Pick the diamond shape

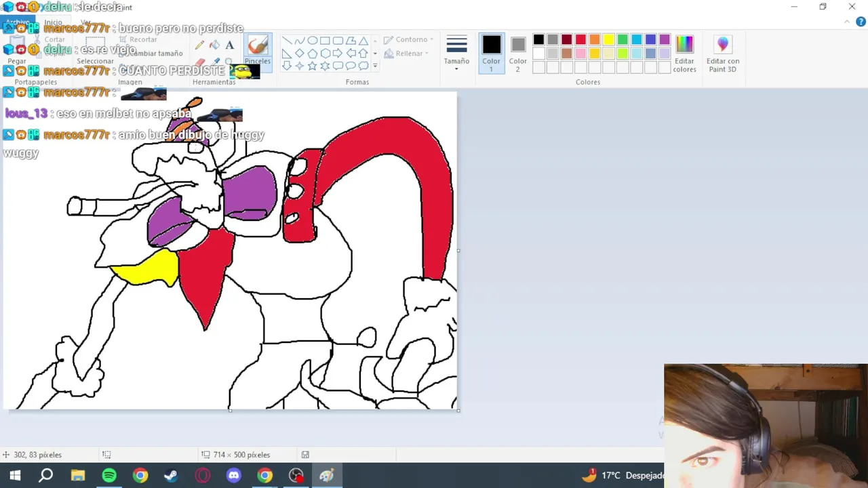(299, 54)
